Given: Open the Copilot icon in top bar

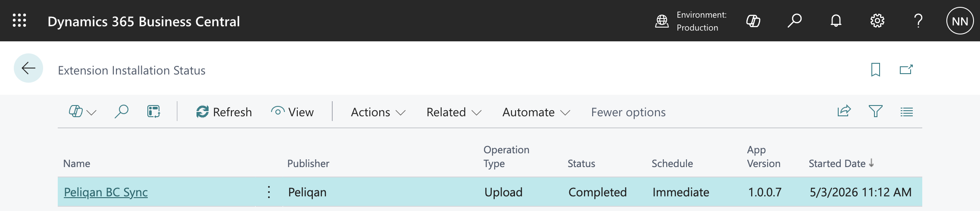Looking at the screenshot, I should (x=753, y=21).
